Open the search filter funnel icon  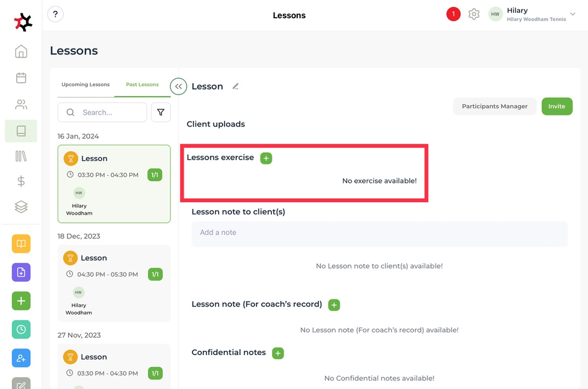click(x=161, y=112)
